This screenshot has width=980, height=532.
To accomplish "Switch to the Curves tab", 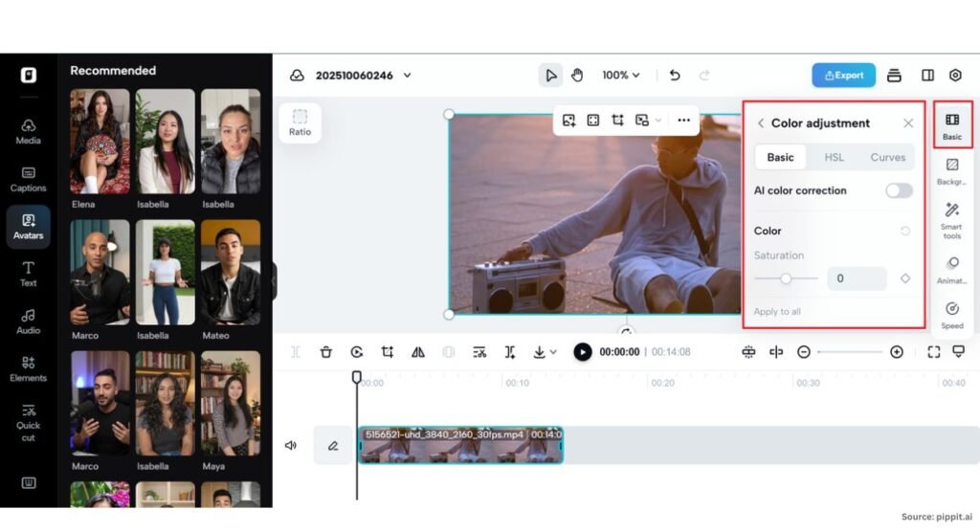I will (887, 157).
